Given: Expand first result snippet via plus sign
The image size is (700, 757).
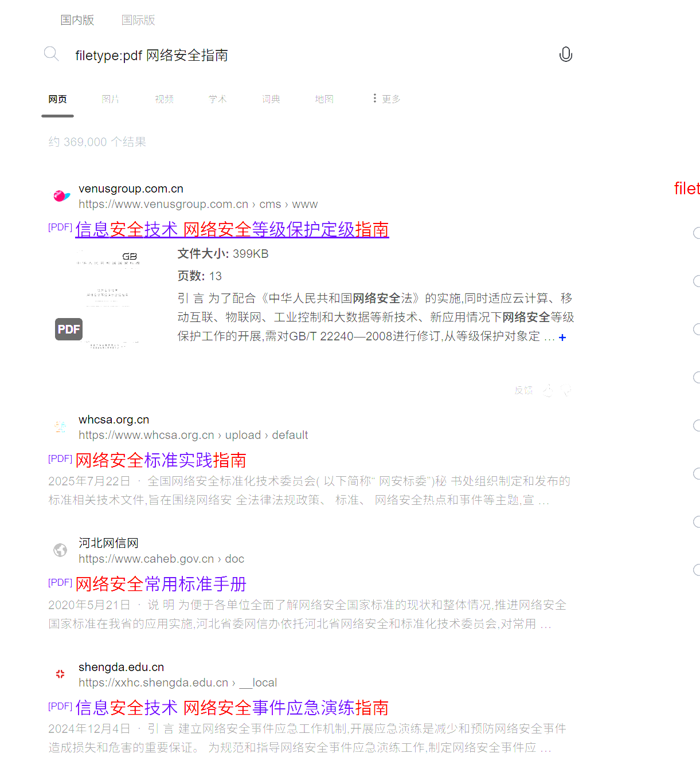Looking at the screenshot, I should [x=562, y=338].
